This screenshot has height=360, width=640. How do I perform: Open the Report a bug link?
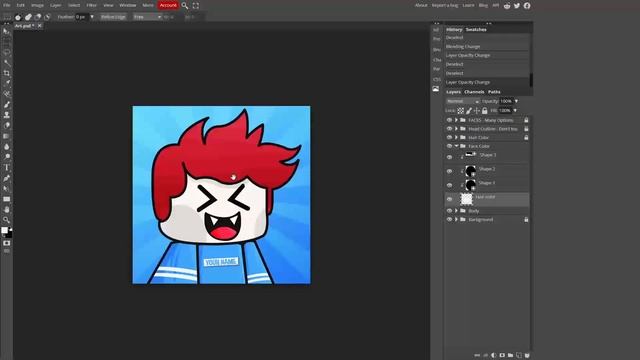click(x=445, y=6)
